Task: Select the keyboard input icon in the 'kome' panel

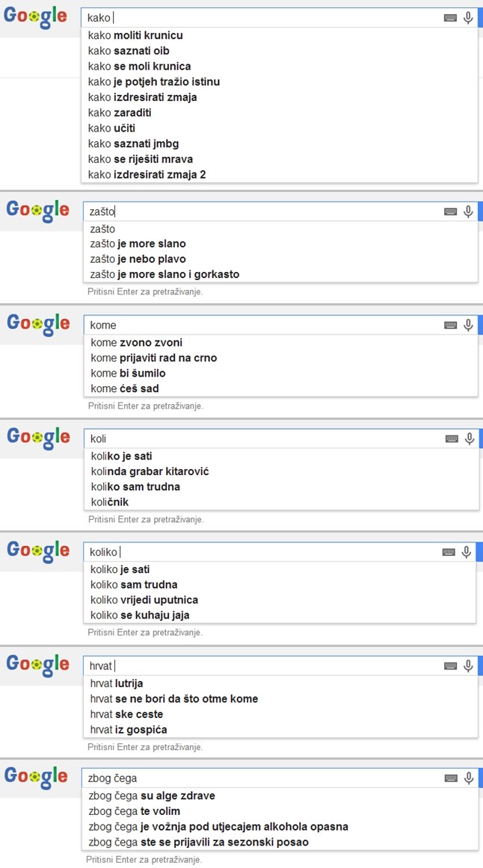Action: (449, 324)
